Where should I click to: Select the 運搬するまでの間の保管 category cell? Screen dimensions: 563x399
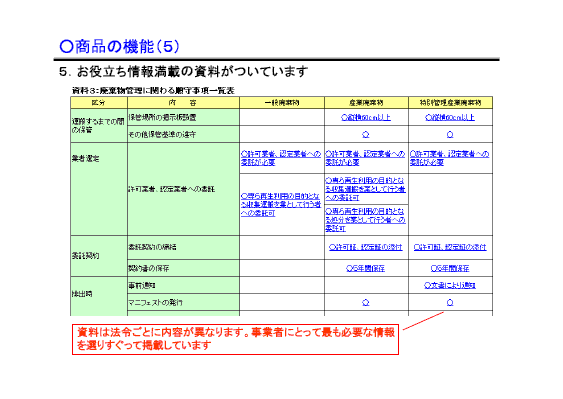click(99, 126)
